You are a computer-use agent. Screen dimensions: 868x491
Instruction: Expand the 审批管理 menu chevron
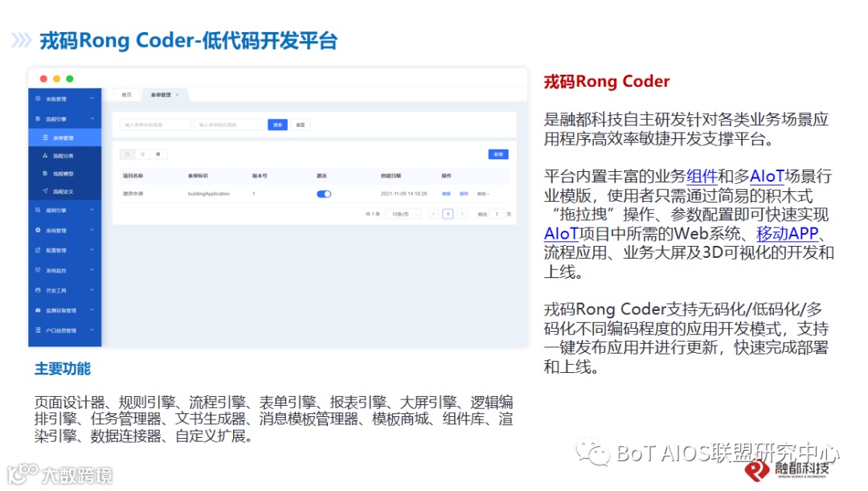coord(92,99)
